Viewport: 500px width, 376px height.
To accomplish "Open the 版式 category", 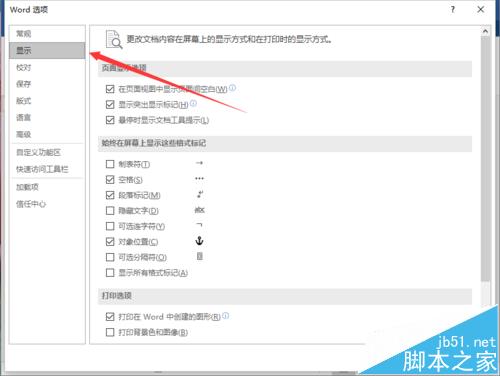I will click(47, 101).
